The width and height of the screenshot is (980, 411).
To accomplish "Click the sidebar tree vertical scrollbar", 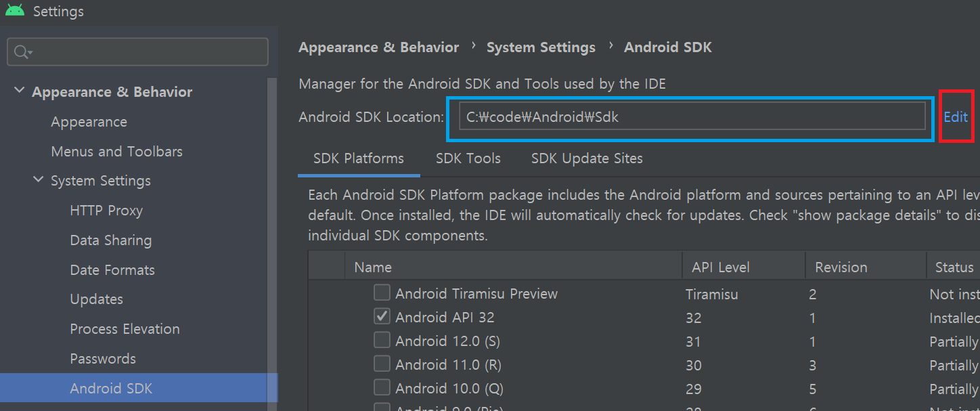I will coord(273,244).
